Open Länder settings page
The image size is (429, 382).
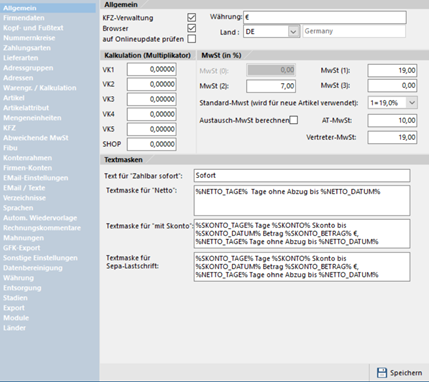[x=14, y=328]
